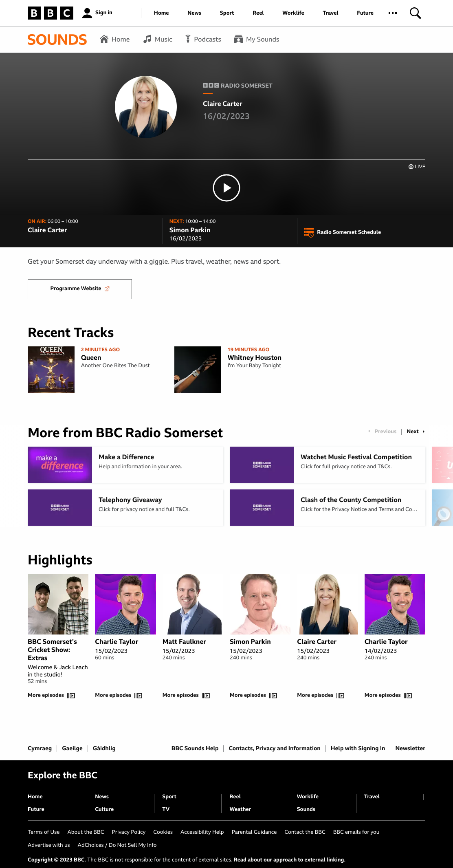The image size is (453, 868).
Task: Open Privacy Policy footer link
Action: click(x=129, y=832)
